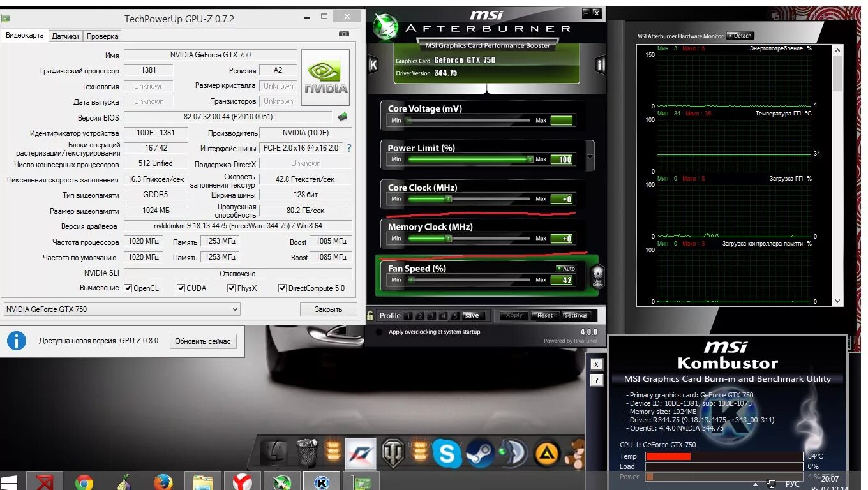Click the Memory Clock slider handle
Image resolution: width=868 pixels, height=490 pixels.
tap(448, 239)
